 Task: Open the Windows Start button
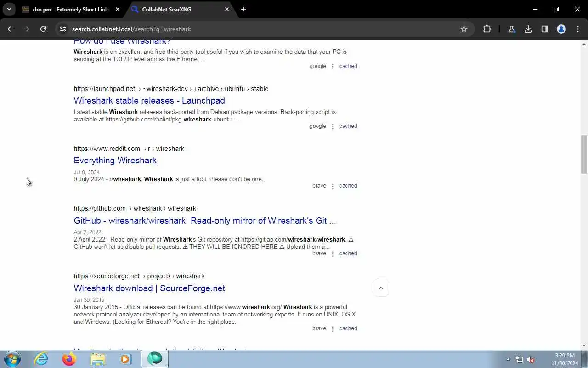[x=12, y=359]
